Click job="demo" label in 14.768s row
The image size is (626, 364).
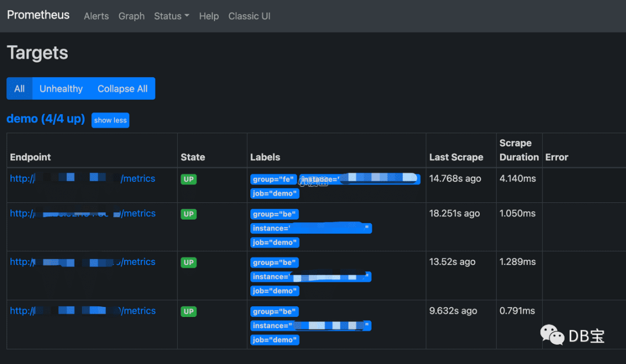[275, 194]
